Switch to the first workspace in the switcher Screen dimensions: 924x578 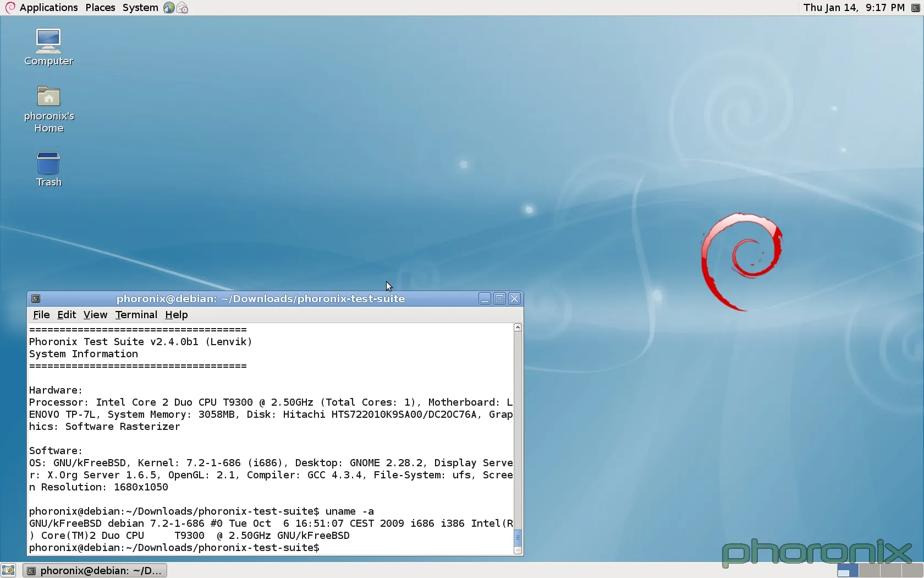point(848,570)
